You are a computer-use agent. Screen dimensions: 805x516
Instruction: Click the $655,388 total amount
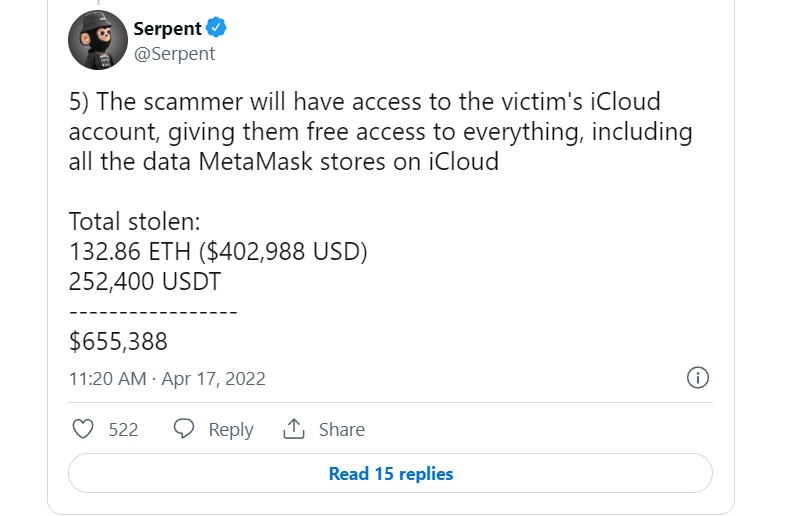click(118, 341)
